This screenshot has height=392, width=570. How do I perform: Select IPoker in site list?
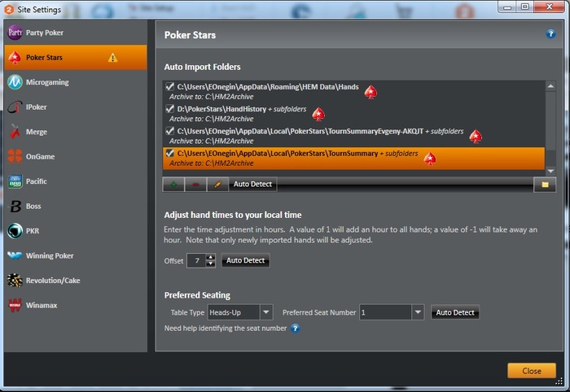click(75, 107)
